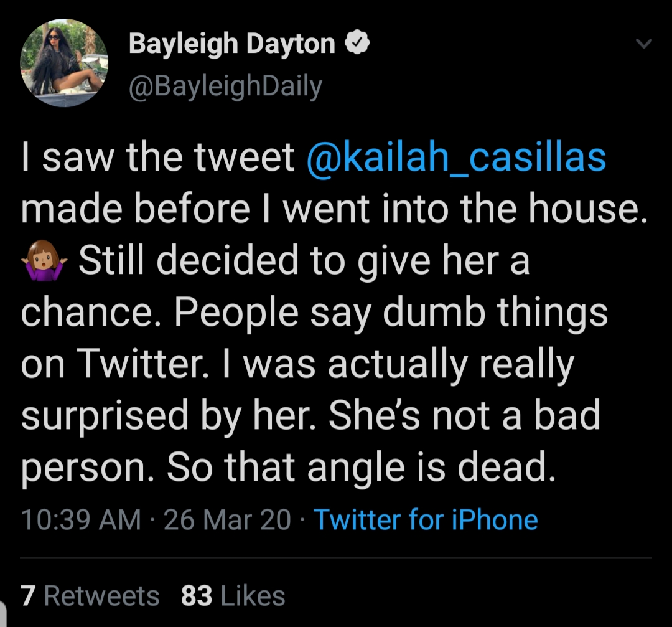Click the shrugging woman emoji
Image resolution: width=672 pixels, height=627 pixels.
click(44, 260)
